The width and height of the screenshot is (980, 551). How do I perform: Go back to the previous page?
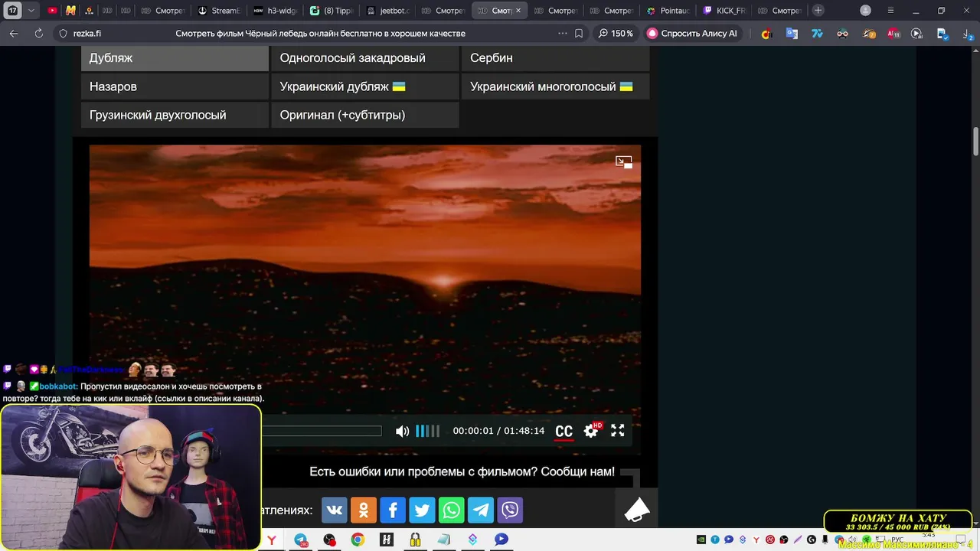tap(14, 34)
